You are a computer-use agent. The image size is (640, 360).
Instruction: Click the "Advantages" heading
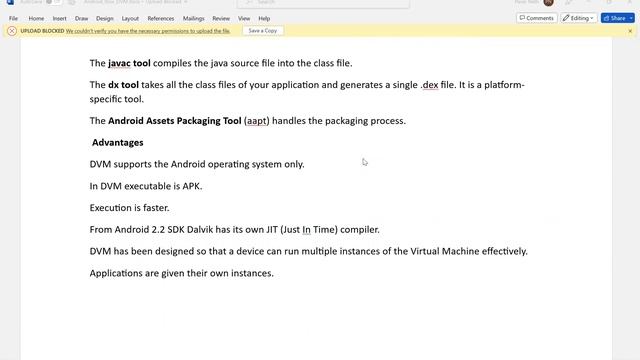(118, 142)
